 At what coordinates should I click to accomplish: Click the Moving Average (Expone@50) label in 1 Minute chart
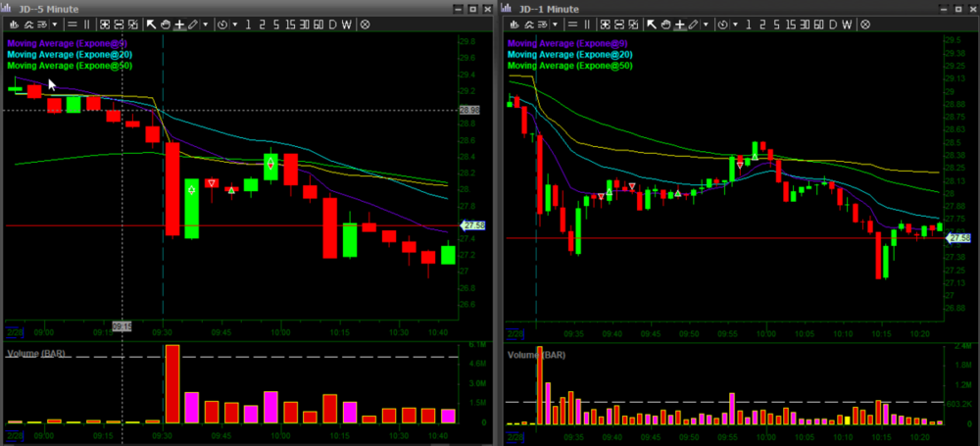[x=569, y=66]
